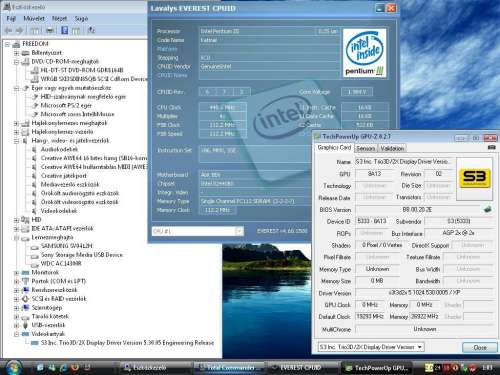Click the GPU-Z screenshot camera icon
500x375 pixels.
click(491, 147)
